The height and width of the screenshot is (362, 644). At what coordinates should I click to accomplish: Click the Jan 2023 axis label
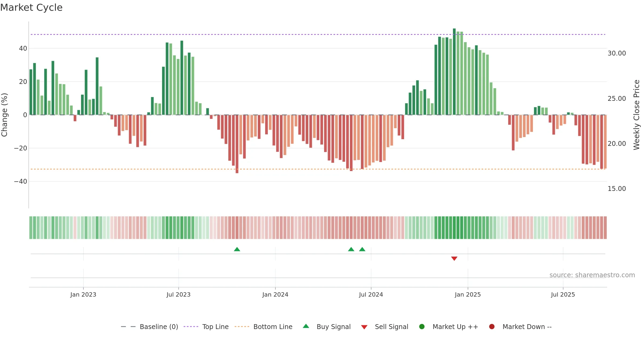(83, 294)
